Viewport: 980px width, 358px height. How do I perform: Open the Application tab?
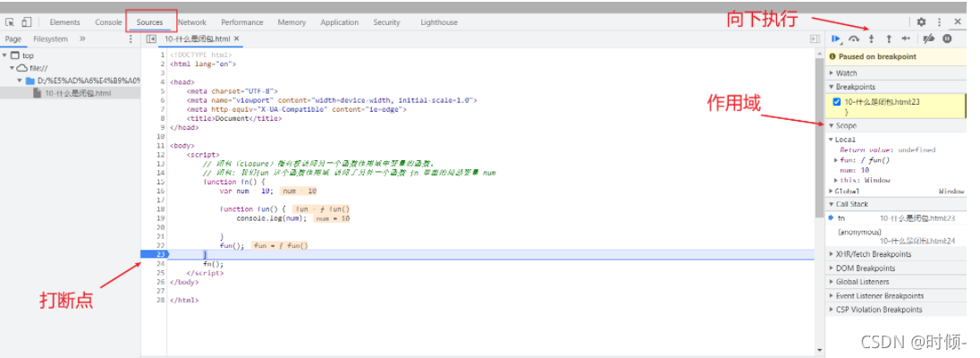pos(340,21)
